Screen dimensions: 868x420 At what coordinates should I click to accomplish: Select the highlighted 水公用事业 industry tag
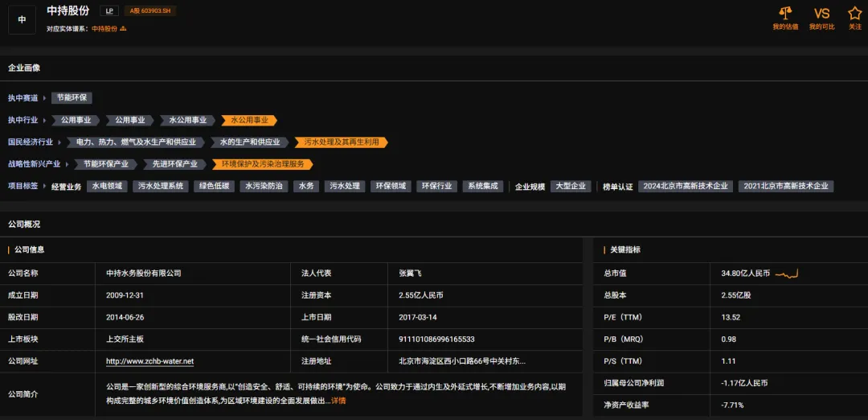pyautogui.click(x=249, y=120)
